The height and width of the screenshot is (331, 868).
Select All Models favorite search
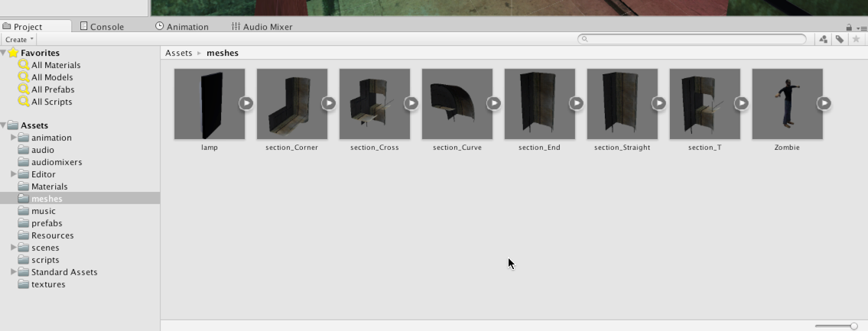coord(52,77)
